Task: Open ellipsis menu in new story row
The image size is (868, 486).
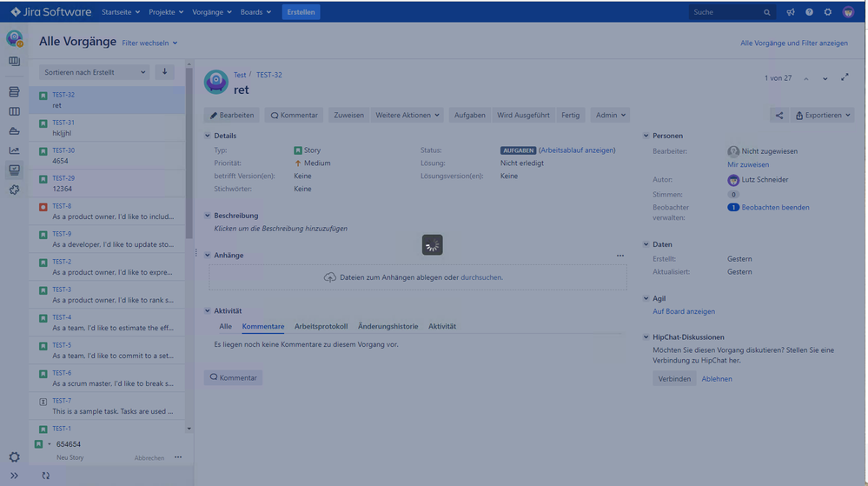Action: point(178,457)
